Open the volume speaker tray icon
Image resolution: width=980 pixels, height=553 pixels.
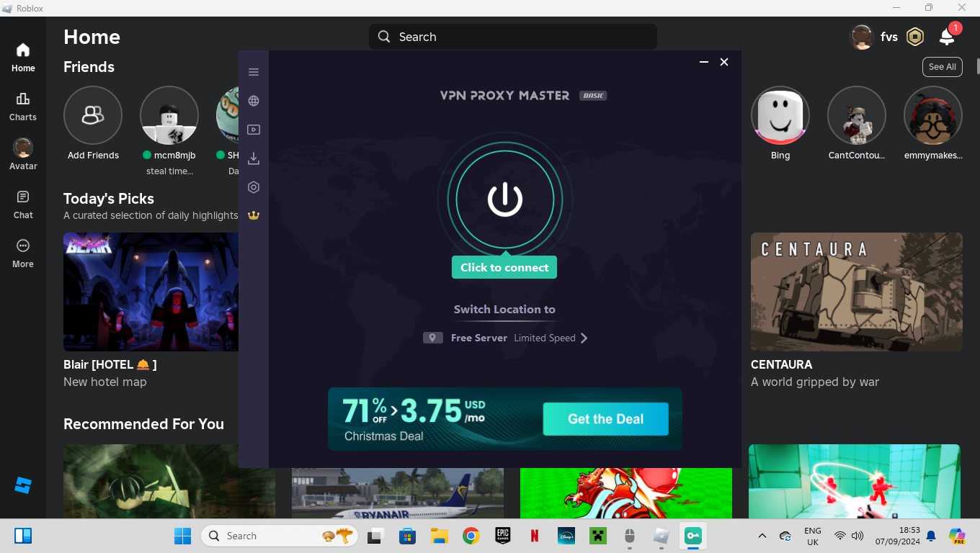click(857, 536)
